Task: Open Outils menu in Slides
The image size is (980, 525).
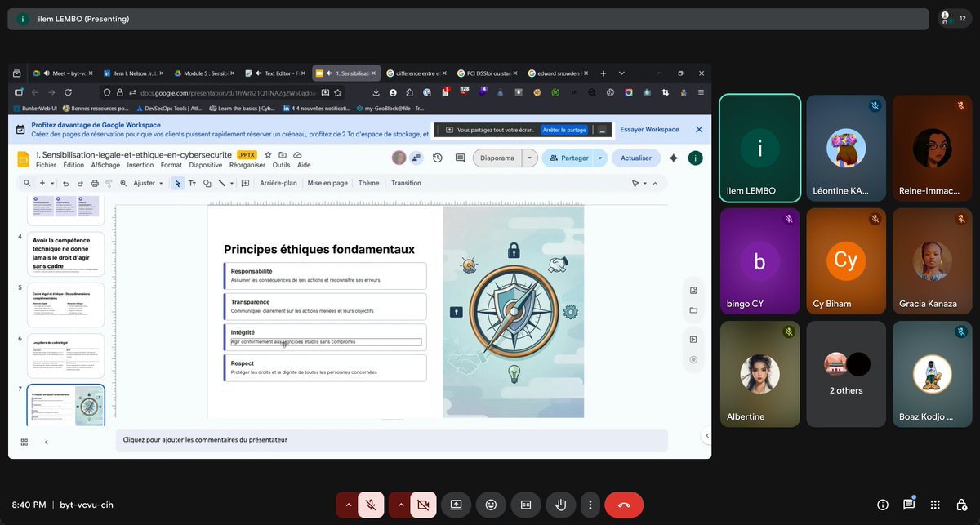Action: pos(281,165)
